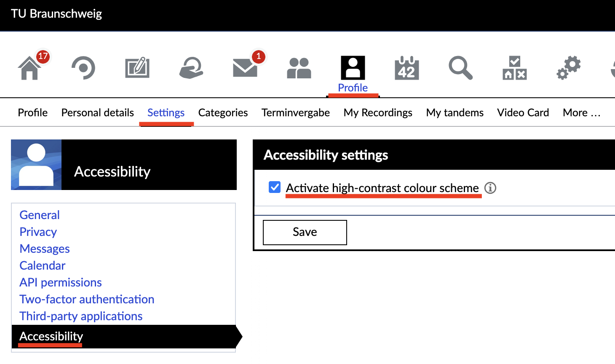The height and width of the screenshot is (364, 615).
Task: Disable the high-contrast colour scheme checkbox
Action: click(274, 187)
